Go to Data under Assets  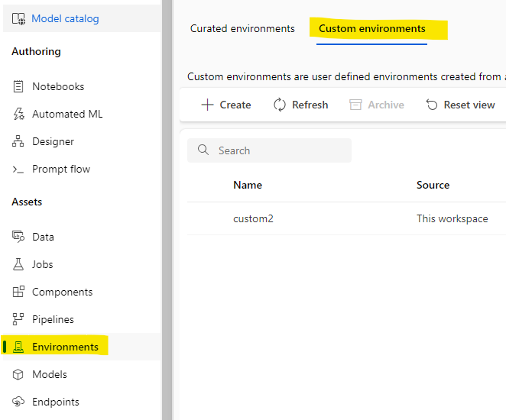pos(43,237)
